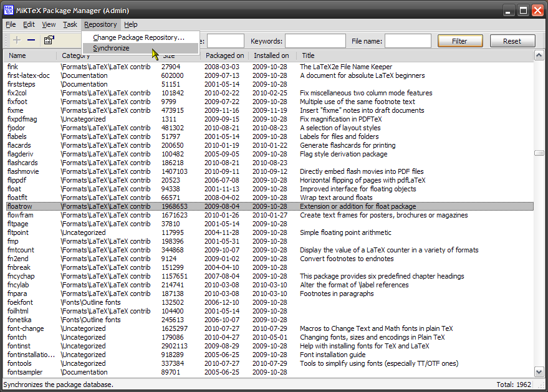Select the fltpoint package row
The height and width of the screenshot is (392, 548).
tap(270, 232)
